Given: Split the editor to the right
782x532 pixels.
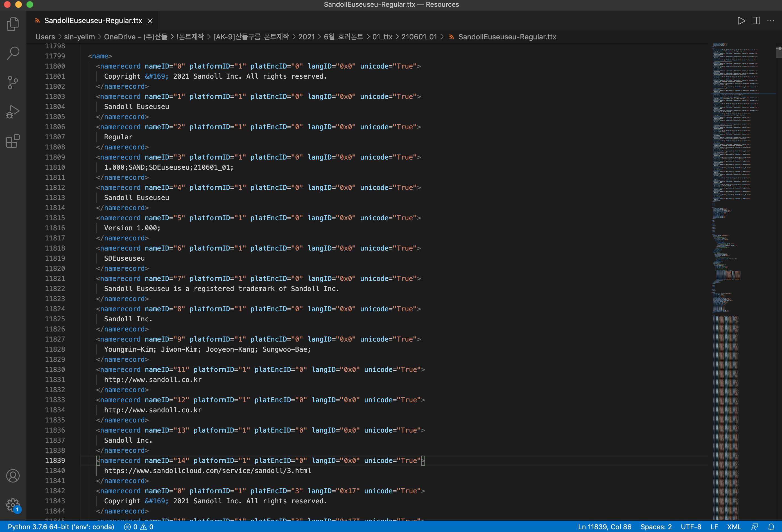Looking at the screenshot, I should point(756,21).
